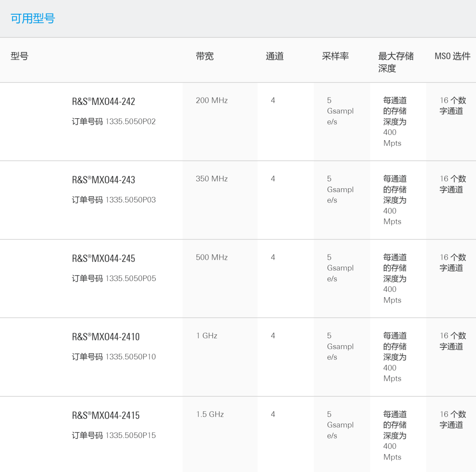
Task: Select order number 1335.5050P15
Action: (131, 435)
